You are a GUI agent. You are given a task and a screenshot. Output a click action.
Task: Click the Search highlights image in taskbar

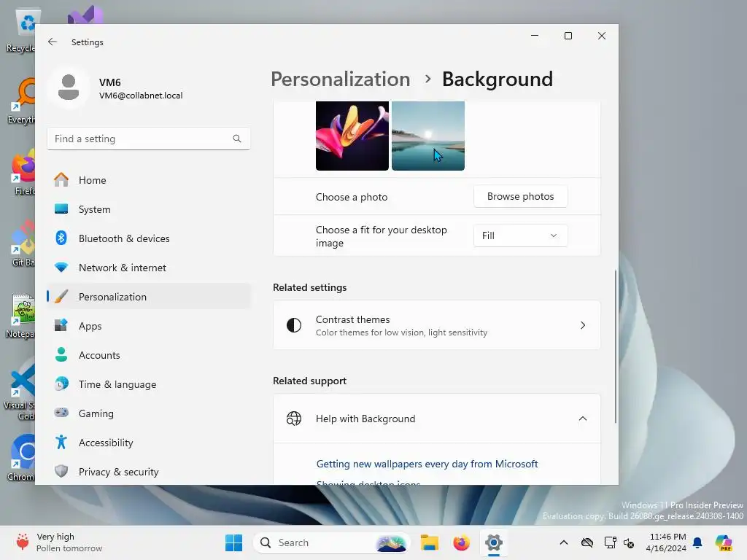pos(391,542)
